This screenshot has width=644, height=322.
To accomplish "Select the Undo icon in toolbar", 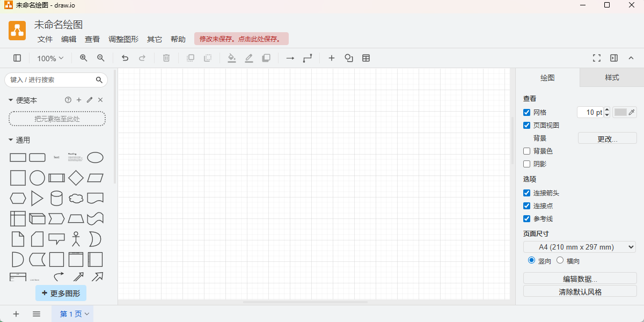I will coord(125,58).
